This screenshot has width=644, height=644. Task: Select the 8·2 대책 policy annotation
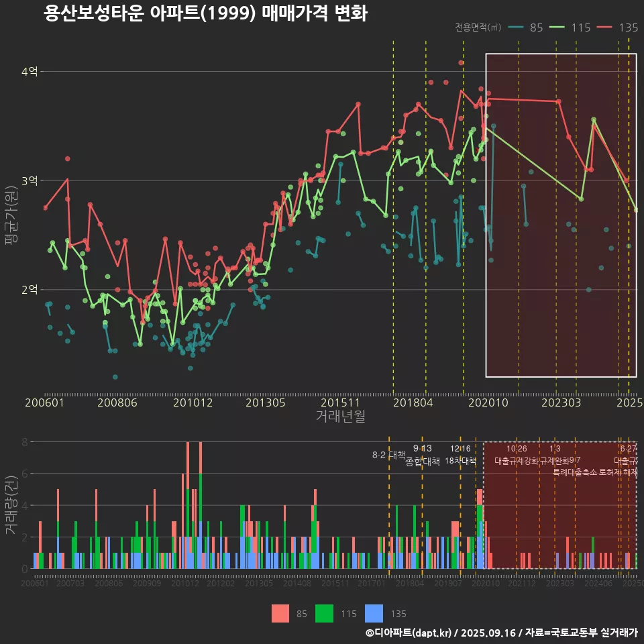point(393,455)
